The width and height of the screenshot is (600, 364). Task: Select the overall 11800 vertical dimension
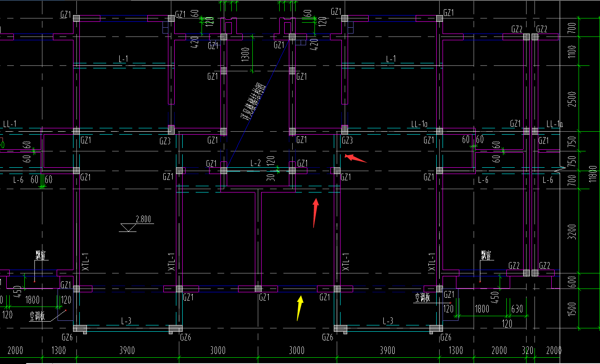click(x=592, y=174)
